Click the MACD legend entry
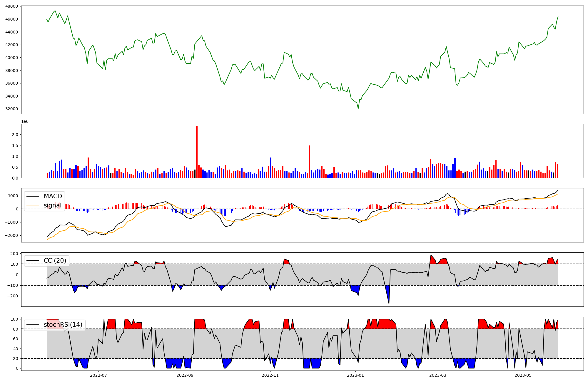Viewport: 588px width, 382px height. [53, 196]
